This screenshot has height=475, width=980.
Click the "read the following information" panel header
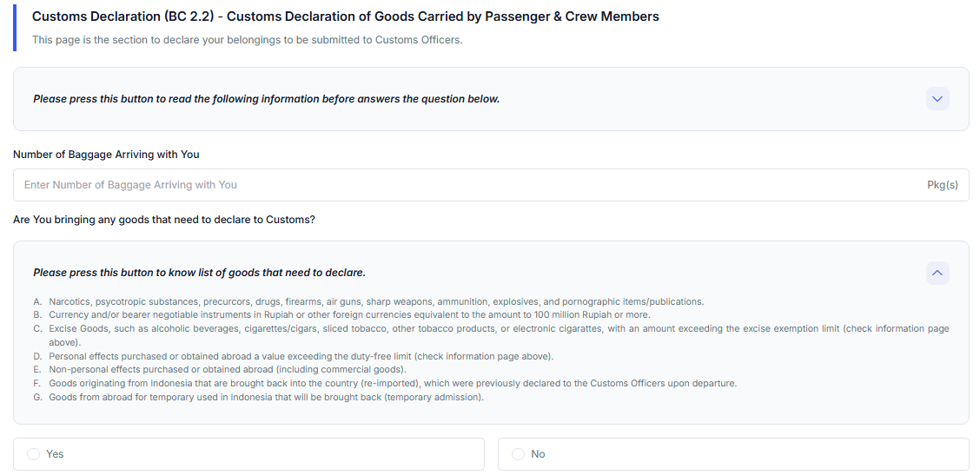point(266,99)
